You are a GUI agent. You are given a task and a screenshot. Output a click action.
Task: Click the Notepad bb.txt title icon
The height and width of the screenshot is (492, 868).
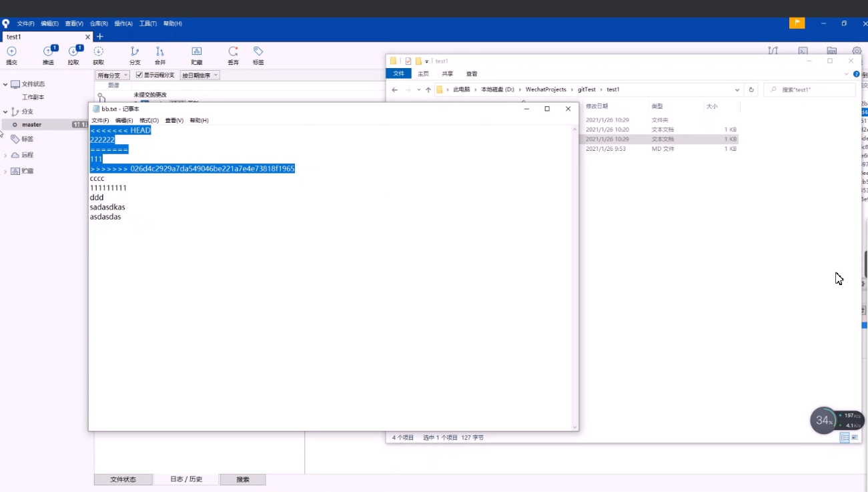(96, 109)
